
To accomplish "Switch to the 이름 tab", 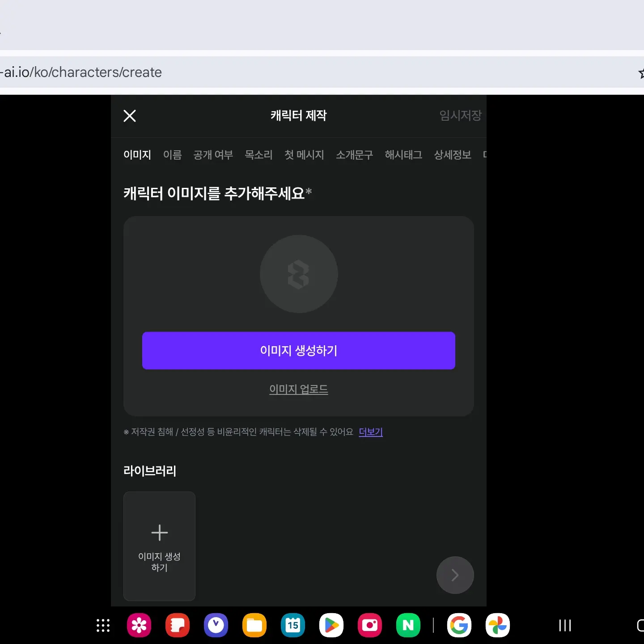I will (172, 155).
